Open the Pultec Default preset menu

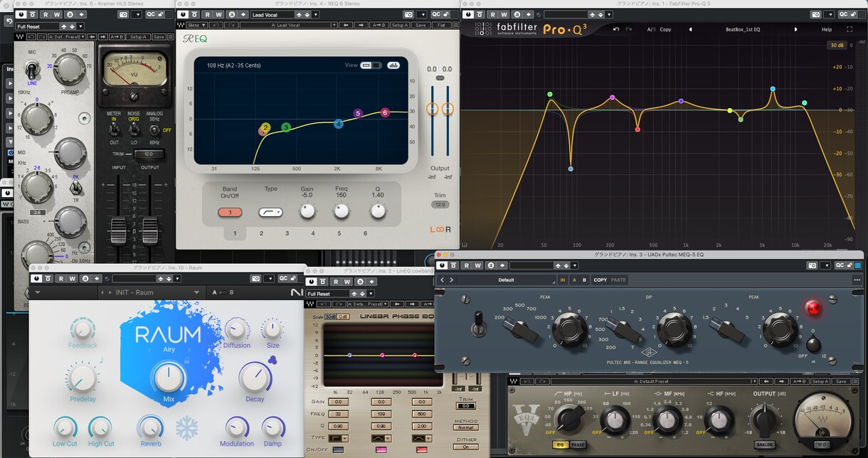tap(506, 279)
